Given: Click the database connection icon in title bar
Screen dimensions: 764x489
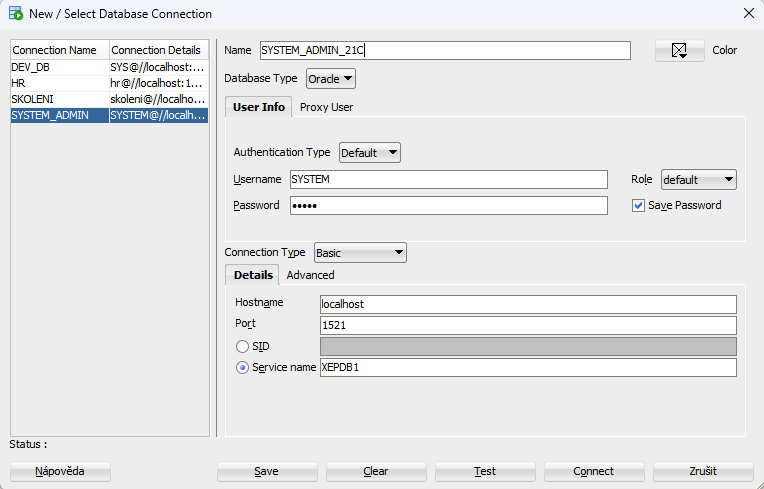Looking at the screenshot, I should point(15,14).
